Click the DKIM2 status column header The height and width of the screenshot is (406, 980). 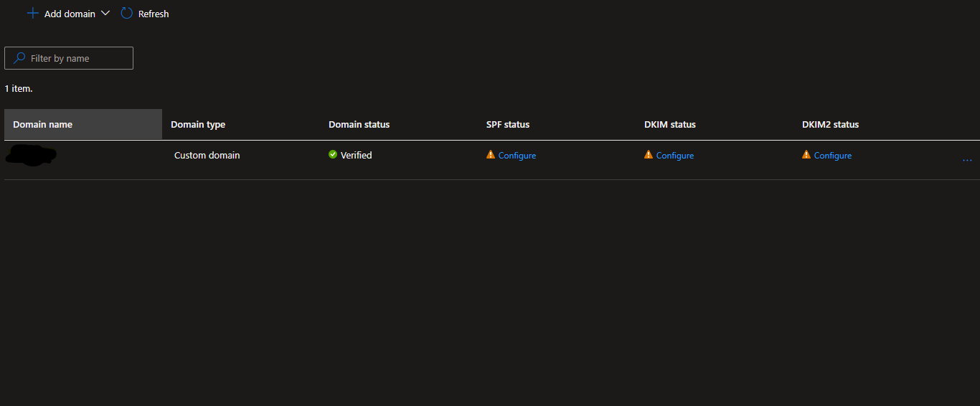[x=830, y=124]
